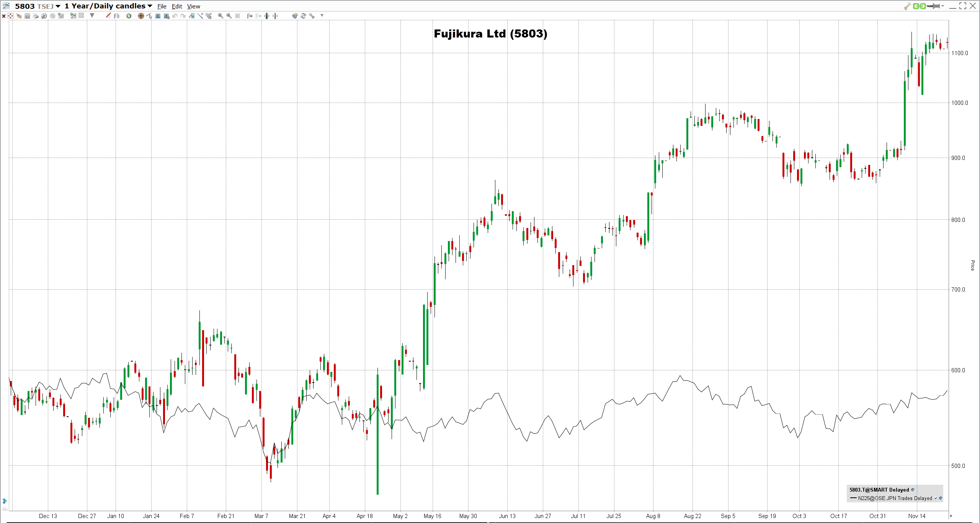This screenshot has height=523, width=980.
Task: Enable the brown crosshair cursor tool
Action: tap(141, 16)
